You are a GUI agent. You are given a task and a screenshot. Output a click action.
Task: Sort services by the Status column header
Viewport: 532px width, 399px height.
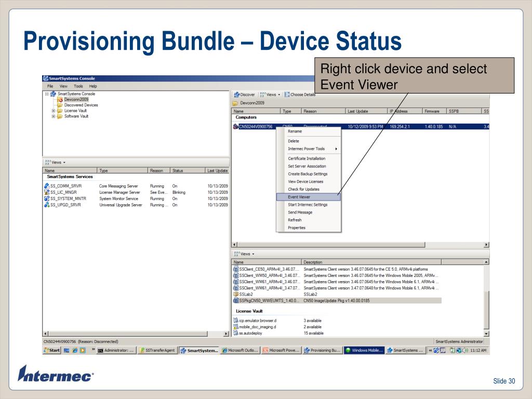coord(187,170)
